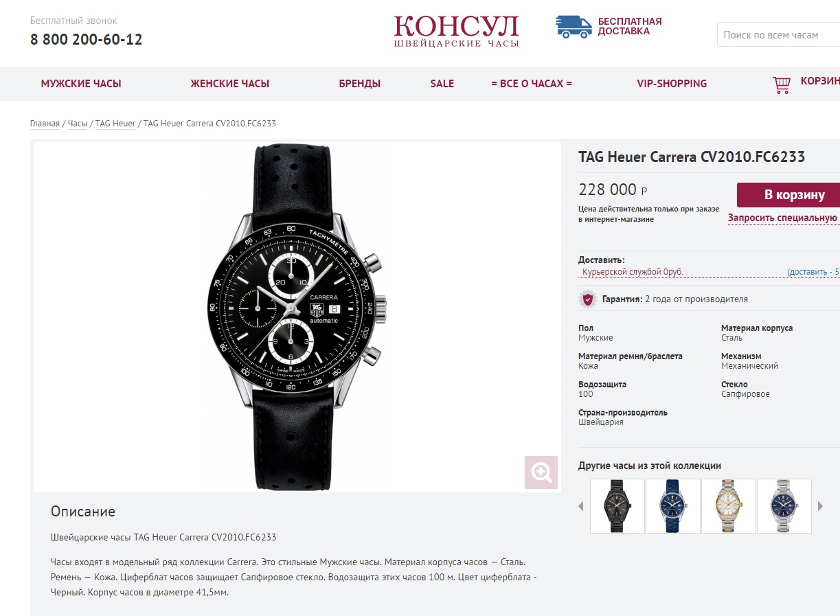Image resolution: width=840 pixels, height=616 pixels.
Task: Focus the Поиск по всем часам search field
Action: 778,34
